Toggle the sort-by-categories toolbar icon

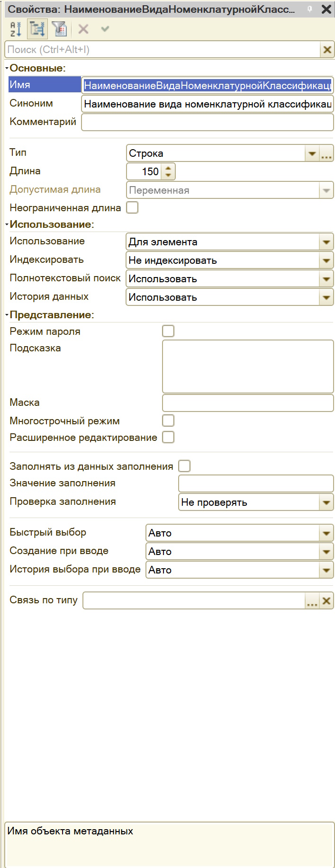click(37, 29)
